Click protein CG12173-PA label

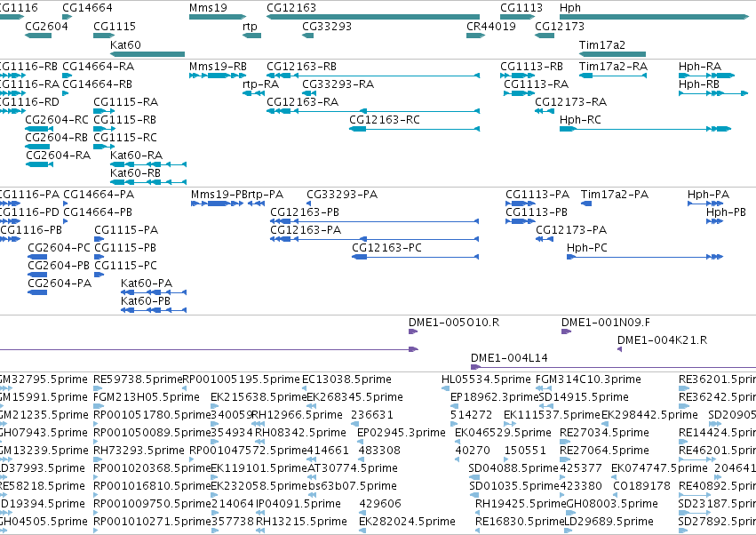pos(571,229)
